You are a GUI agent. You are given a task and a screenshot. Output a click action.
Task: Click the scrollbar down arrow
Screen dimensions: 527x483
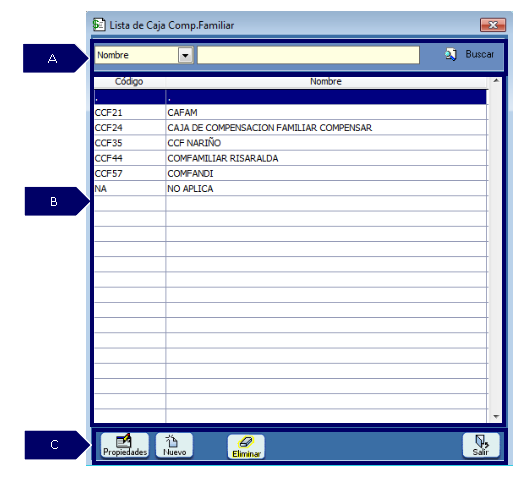496,417
